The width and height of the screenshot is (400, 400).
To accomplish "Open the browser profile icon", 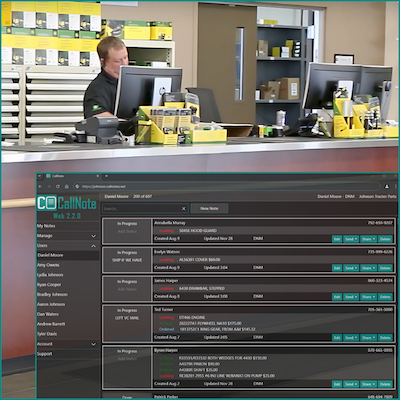I will (x=387, y=186).
